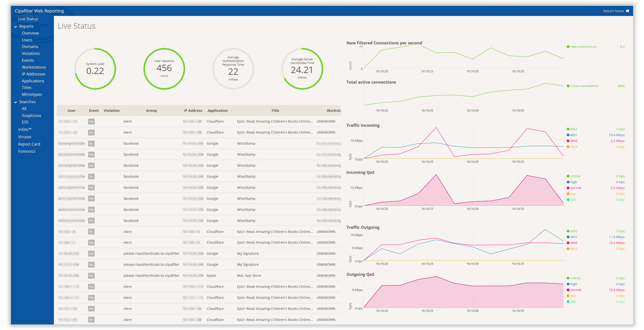Collapse the Searches section chevron

[x=16, y=102]
